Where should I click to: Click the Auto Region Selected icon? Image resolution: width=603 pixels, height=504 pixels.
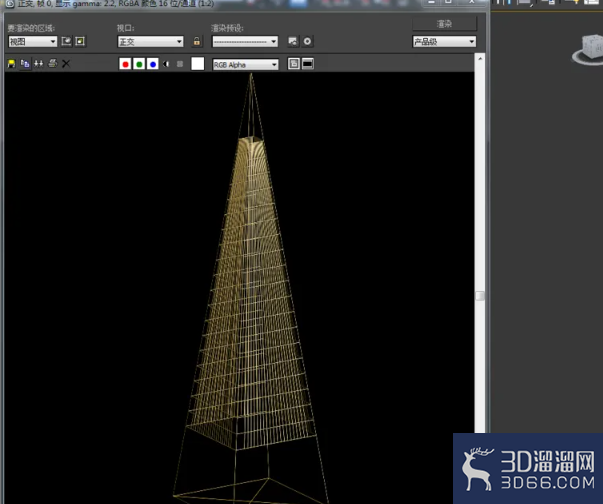tap(80, 41)
